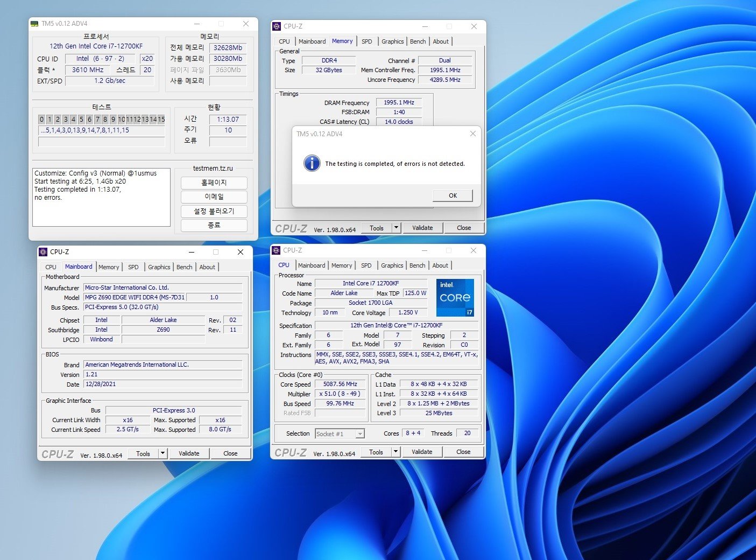Click the 12th Gen Intel Core i7-12700KF text
Screen dimensions: 756x560
click(96, 46)
